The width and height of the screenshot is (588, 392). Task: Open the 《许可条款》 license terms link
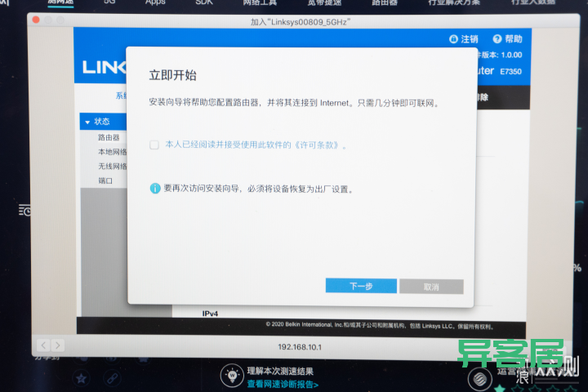click(x=316, y=145)
